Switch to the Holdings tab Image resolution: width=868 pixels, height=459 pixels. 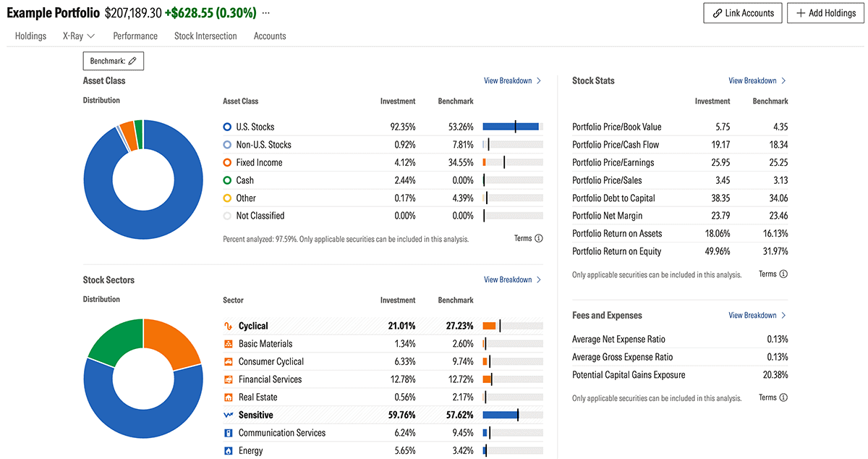point(30,36)
